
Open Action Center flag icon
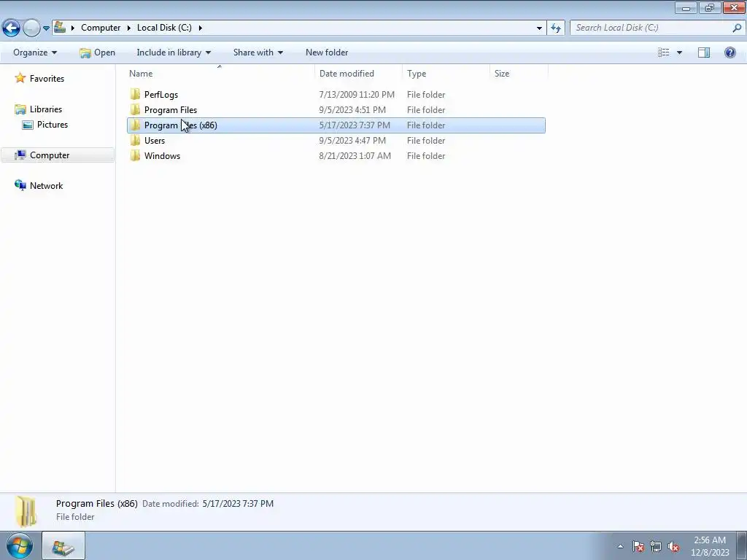(638, 546)
